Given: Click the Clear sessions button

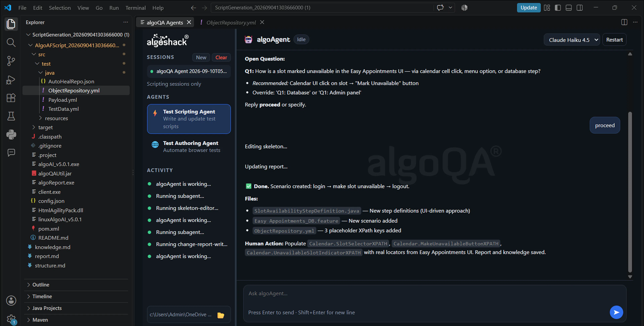Looking at the screenshot, I should coord(221,57).
